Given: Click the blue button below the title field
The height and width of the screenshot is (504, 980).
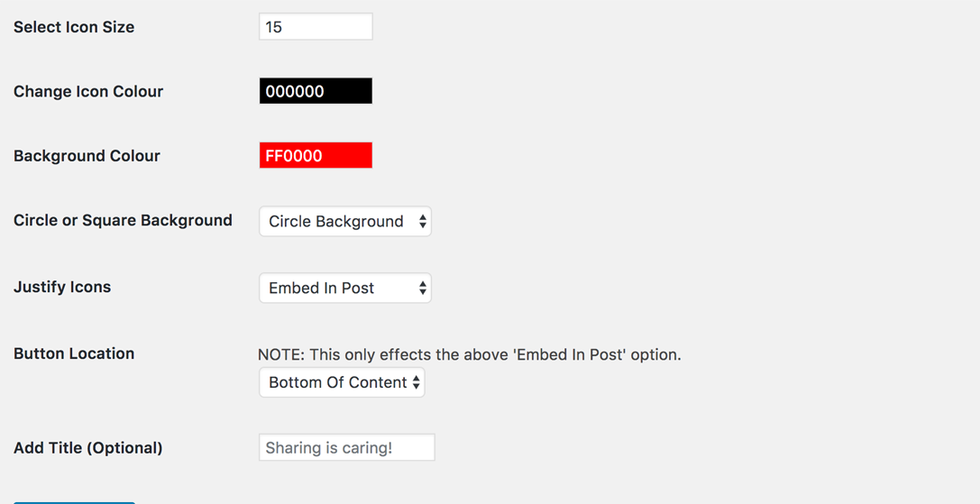Looking at the screenshot, I should 74,502.
